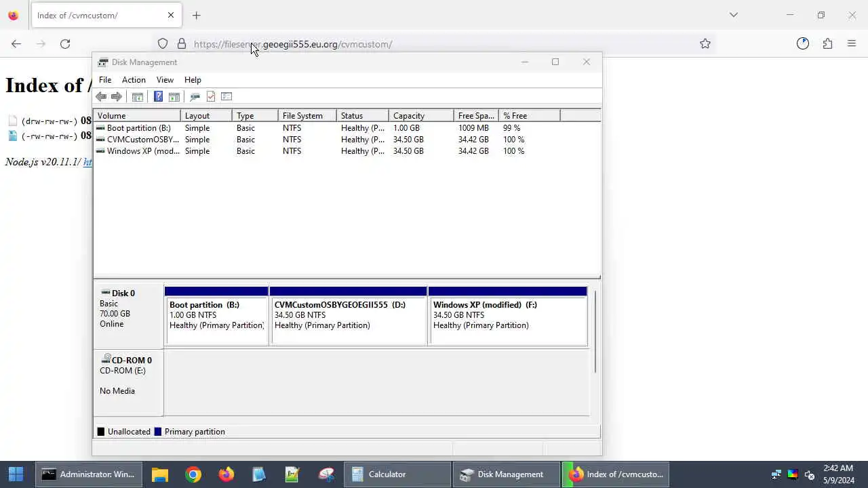Screen dimensions: 868x488
Task: Click the muted volume tray icon
Action: point(808,474)
